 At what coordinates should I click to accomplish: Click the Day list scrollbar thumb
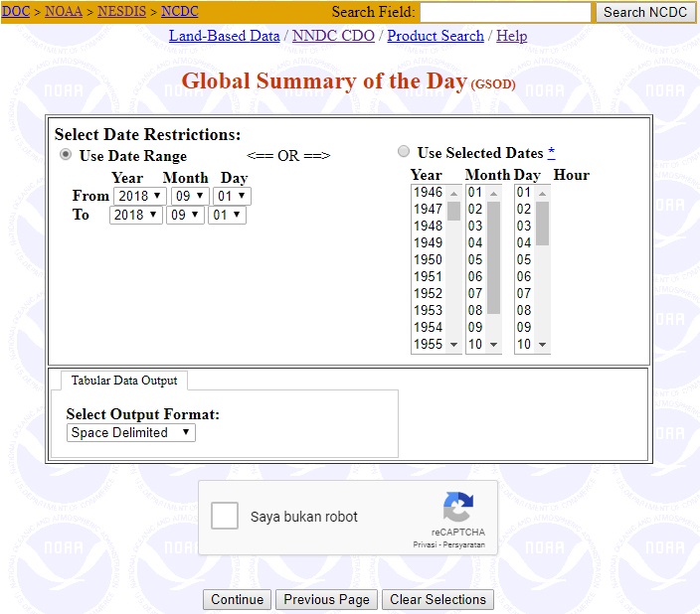[x=543, y=224]
